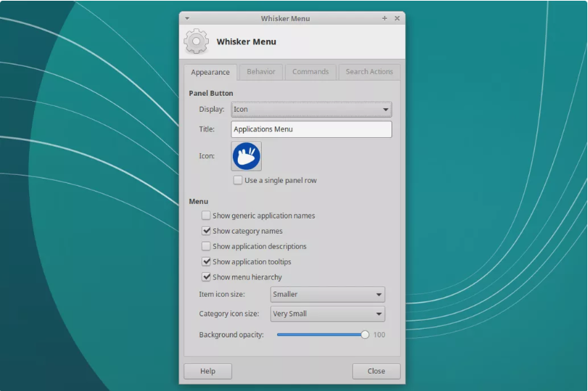
Task: Click the Title field with Applications Menu
Action: 312,129
